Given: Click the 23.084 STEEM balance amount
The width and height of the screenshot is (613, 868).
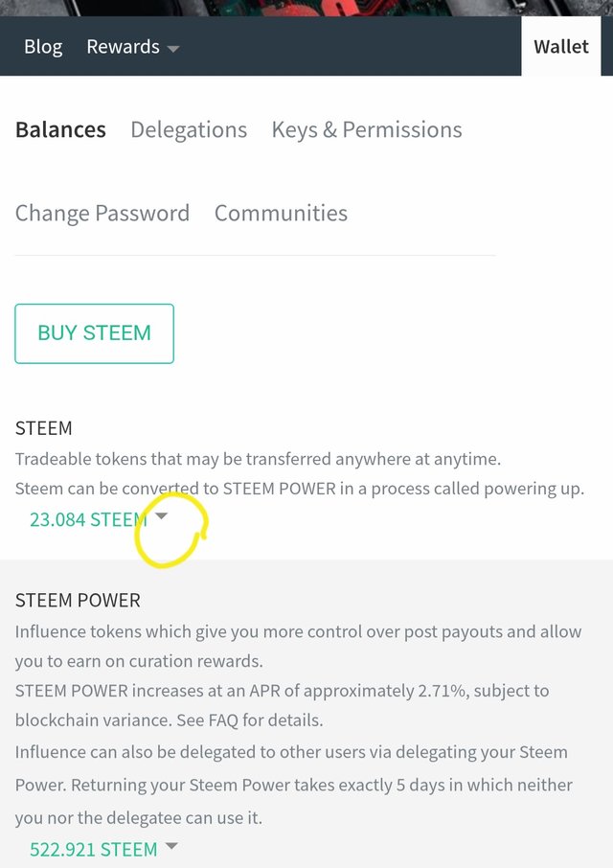Looking at the screenshot, I should 88,520.
